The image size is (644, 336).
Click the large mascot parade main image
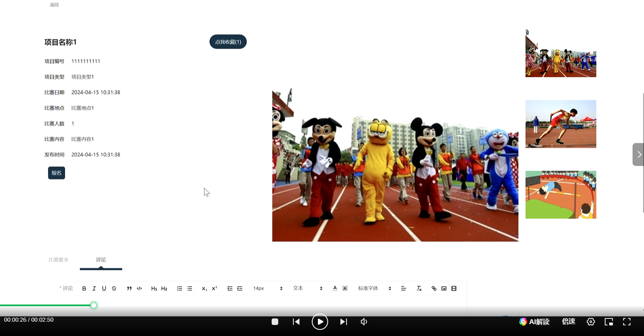click(x=395, y=165)
